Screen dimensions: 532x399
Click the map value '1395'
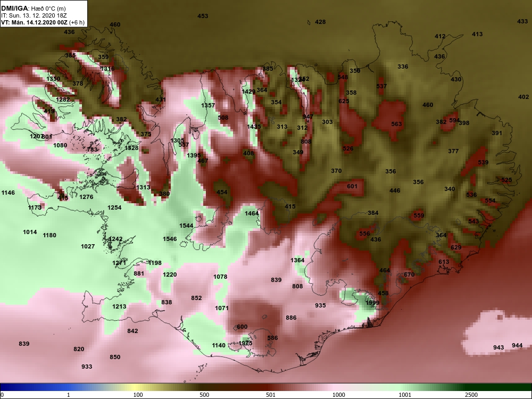tap(194, 155)
